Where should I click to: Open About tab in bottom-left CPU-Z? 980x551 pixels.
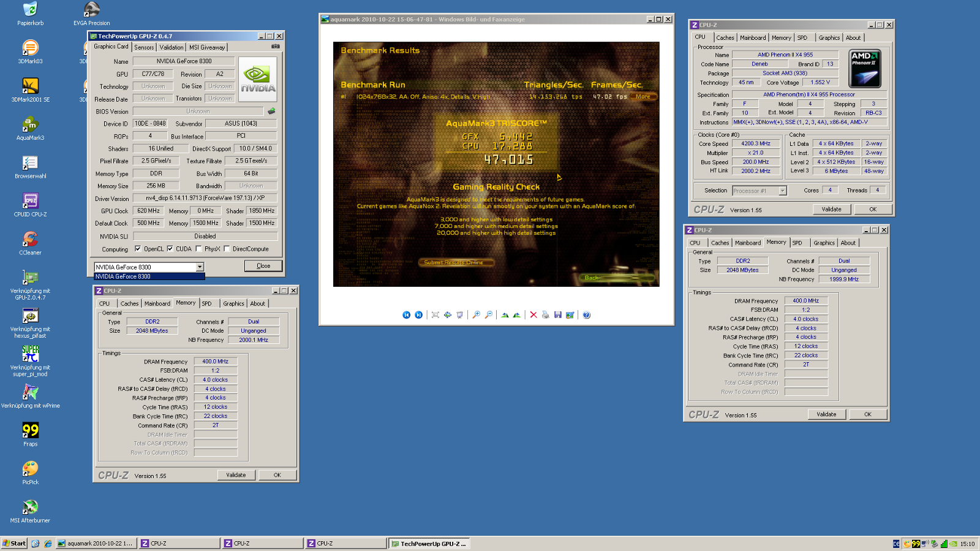tap(258, 304)
